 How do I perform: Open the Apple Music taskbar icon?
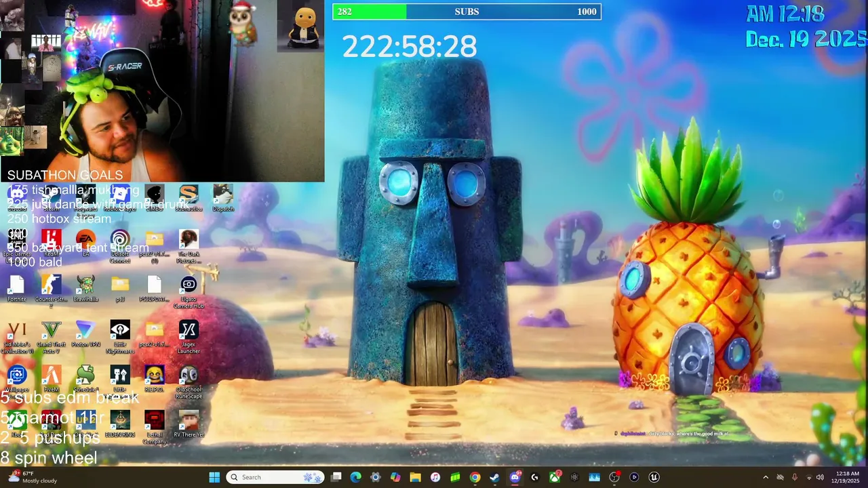pyautogui.click(x=435, y=477)
